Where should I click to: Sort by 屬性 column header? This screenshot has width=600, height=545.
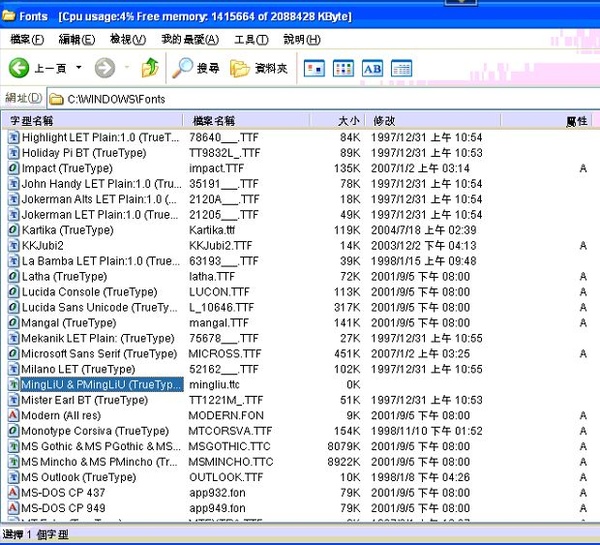click(x=546, y=121)
